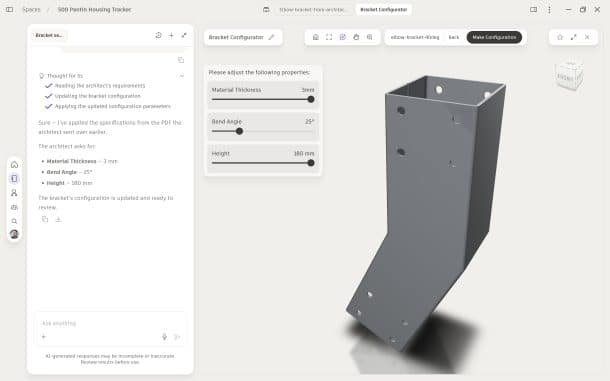Open the briefcase rail icon

tap(14, 207)
